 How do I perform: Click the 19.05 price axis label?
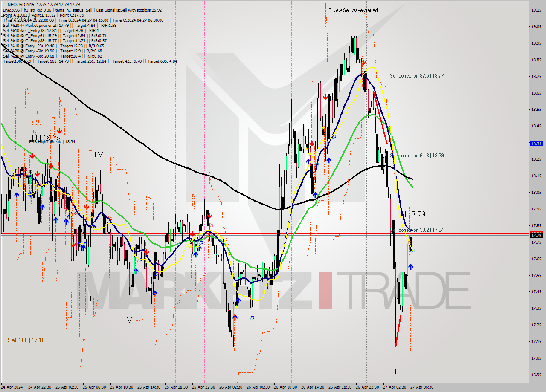point(536,26)
